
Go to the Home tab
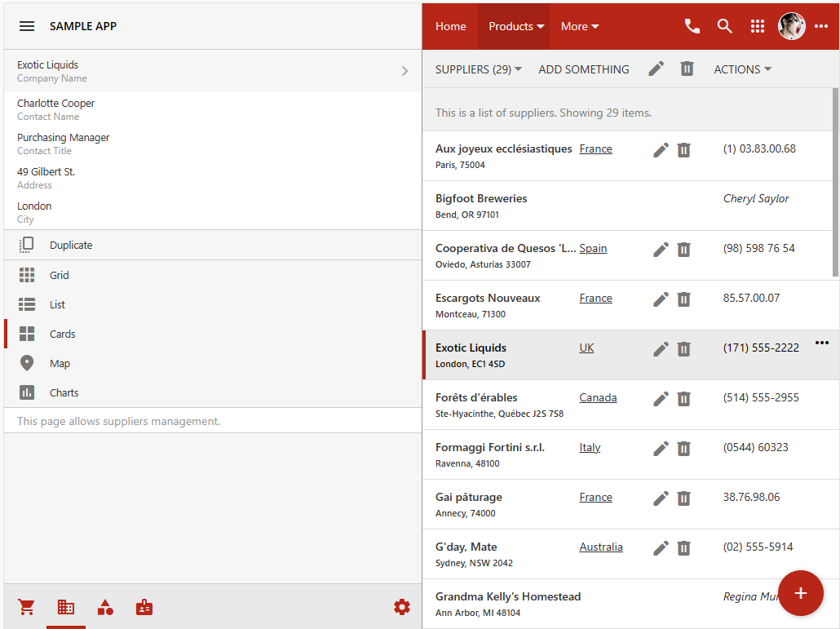coord(450,26)
